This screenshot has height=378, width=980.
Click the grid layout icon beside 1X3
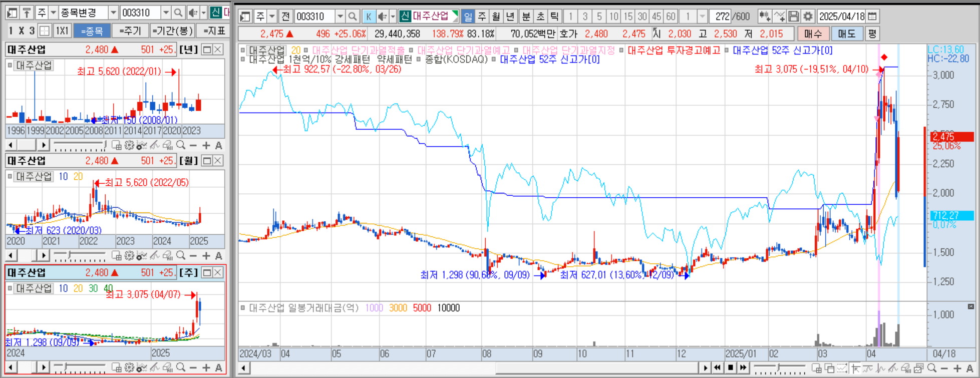pos(45,31)
